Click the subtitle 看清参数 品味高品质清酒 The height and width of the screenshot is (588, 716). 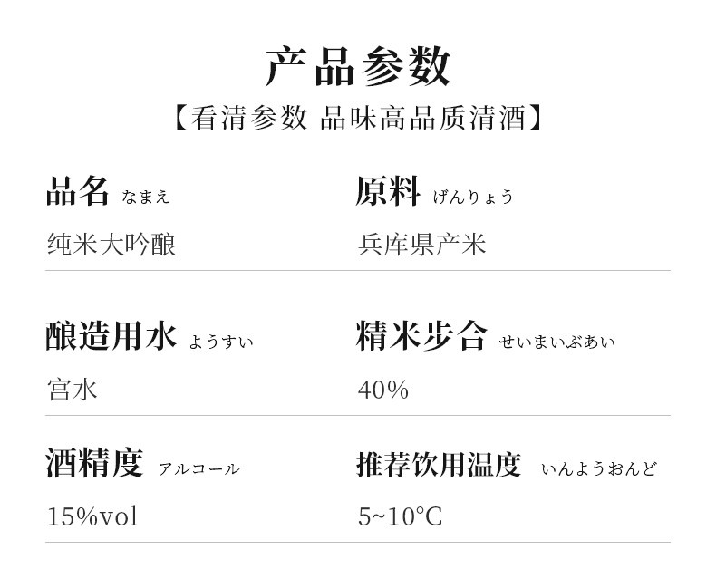[358, 118]
